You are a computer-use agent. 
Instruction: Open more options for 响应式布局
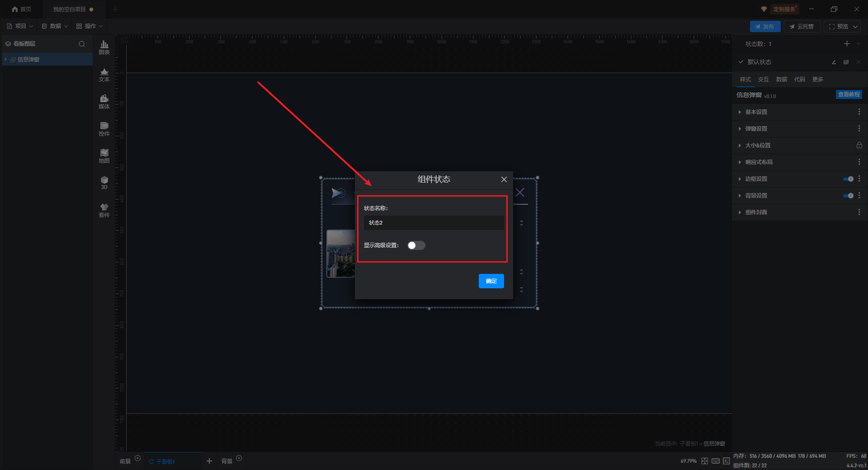click(859, 162)
